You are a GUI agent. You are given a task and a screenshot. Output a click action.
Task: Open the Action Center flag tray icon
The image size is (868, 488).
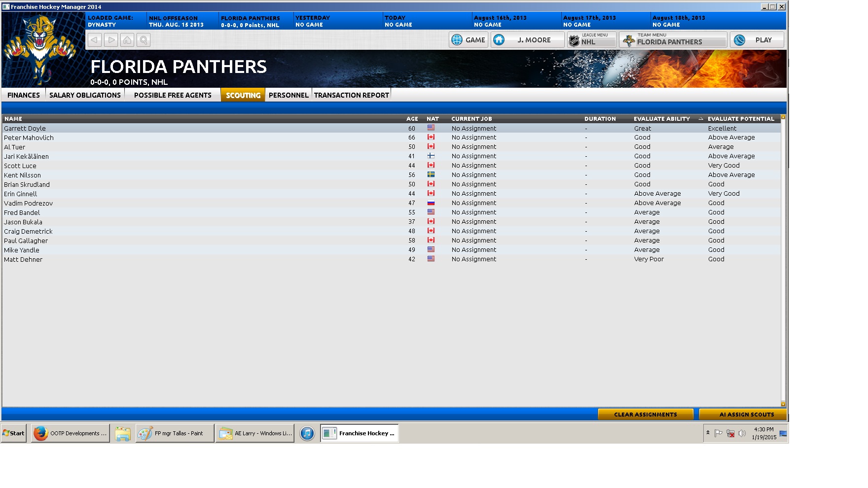pyautogui.click(x=719, y=433)
